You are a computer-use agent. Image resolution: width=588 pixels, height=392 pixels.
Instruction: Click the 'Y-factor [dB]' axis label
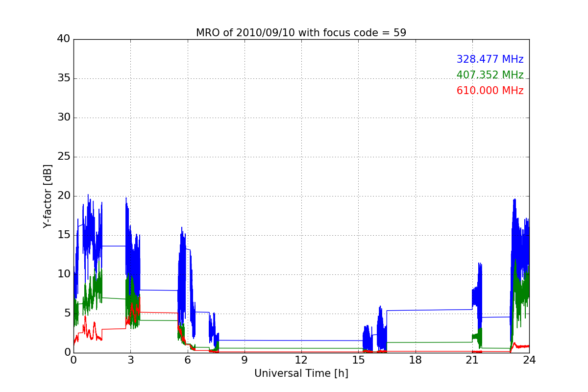[48, 196]
